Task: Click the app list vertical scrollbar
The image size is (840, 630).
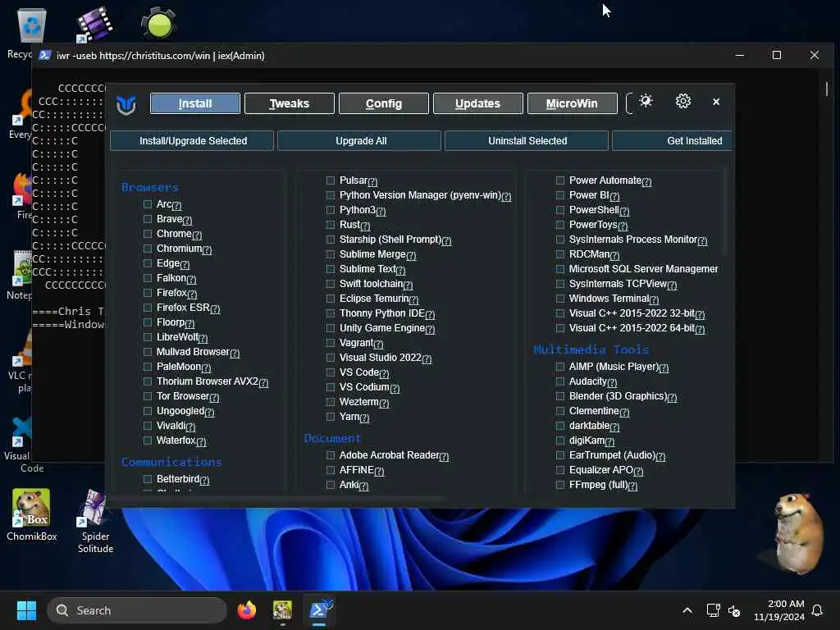Action: [725, 212]
